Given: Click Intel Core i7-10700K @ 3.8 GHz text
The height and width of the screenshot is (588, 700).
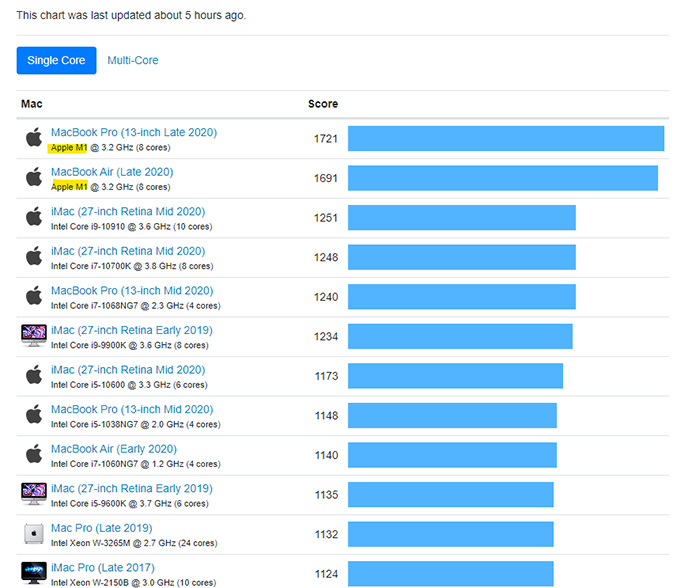Looking at the screenshot, I should pos(132,267).
